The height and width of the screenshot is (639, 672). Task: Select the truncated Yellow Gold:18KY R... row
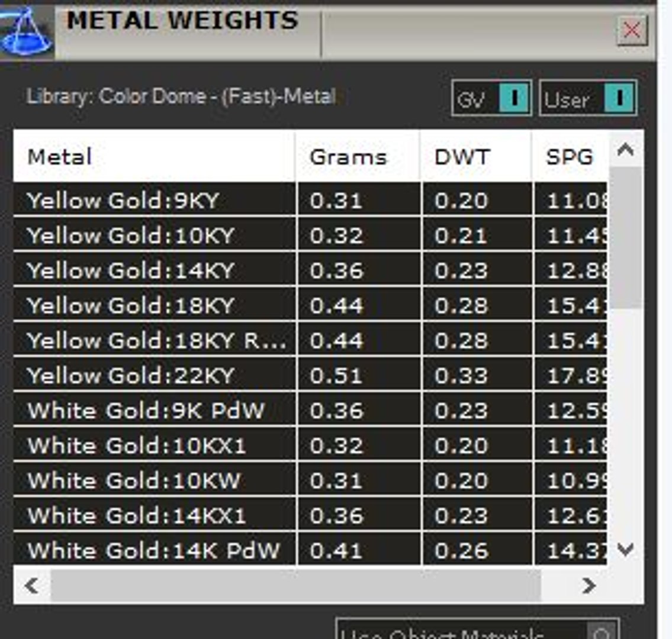click(x=310, y=340)
